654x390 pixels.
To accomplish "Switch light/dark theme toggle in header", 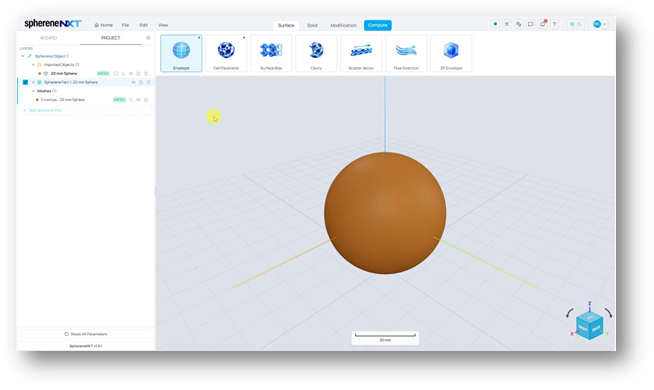I will pyautogui.click(x=576, y=24).
